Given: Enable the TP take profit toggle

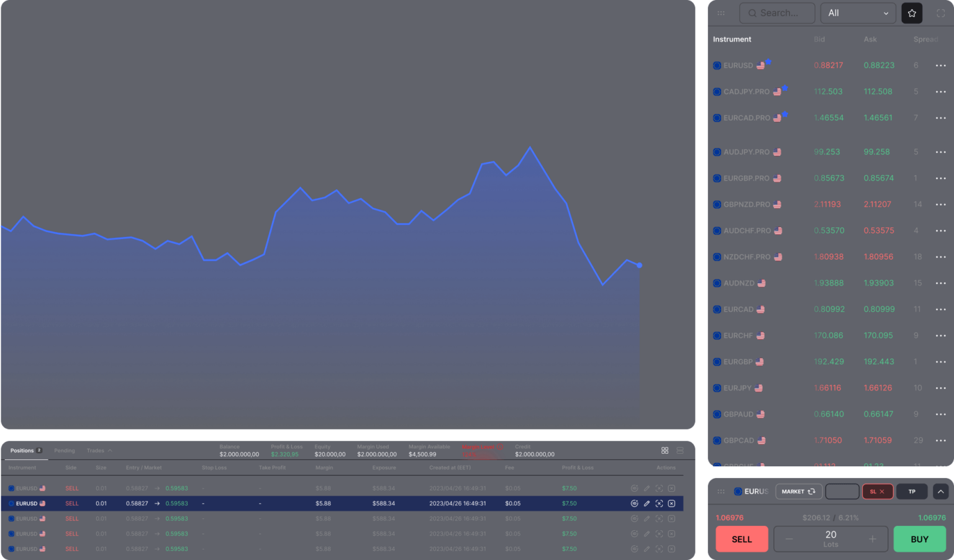Looking at the screenshot, I should click(x=912, y=492).
